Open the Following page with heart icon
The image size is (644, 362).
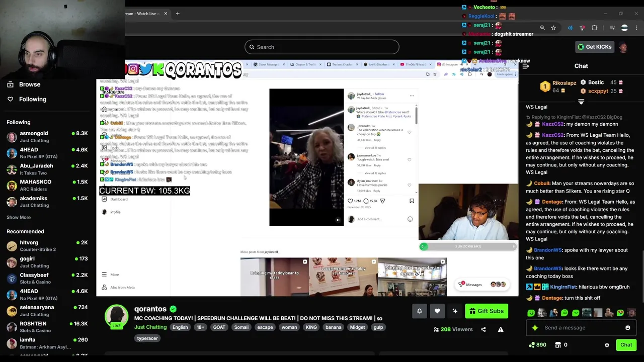(26, 99)
